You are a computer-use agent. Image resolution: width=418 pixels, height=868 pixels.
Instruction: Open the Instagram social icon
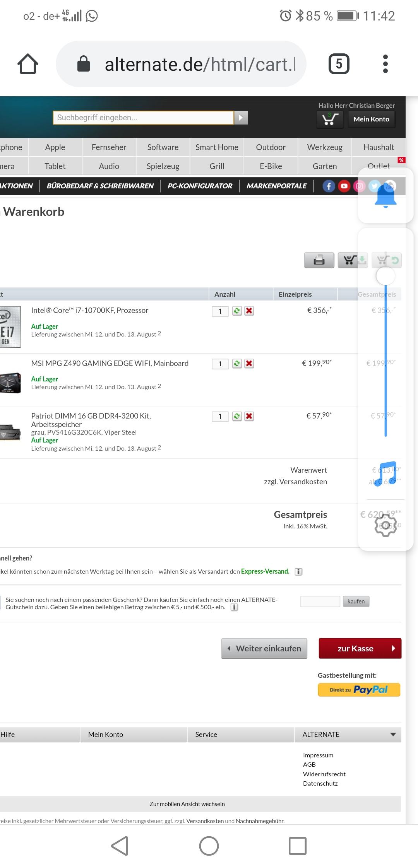(359, 186)
